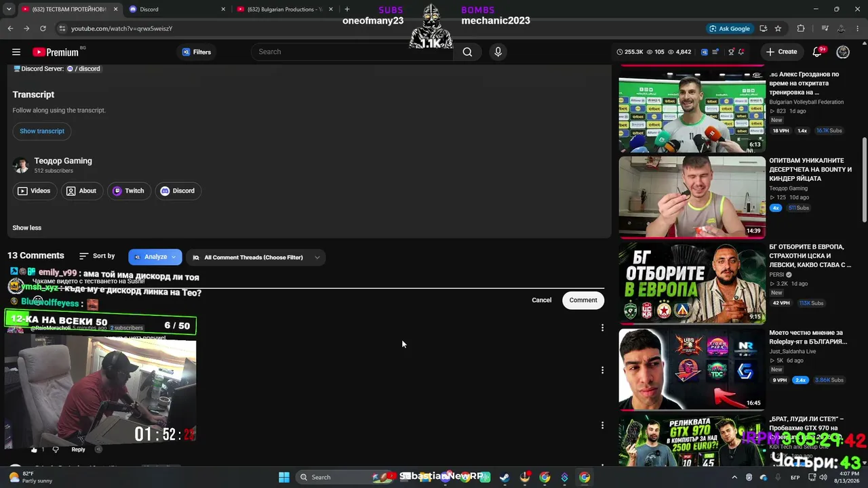Dislike the comment with thumbs down

pos(56,449)
